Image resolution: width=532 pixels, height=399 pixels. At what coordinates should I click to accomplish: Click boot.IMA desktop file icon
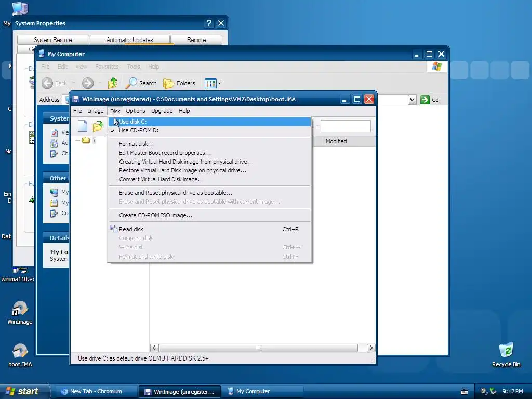click(20, 355)
